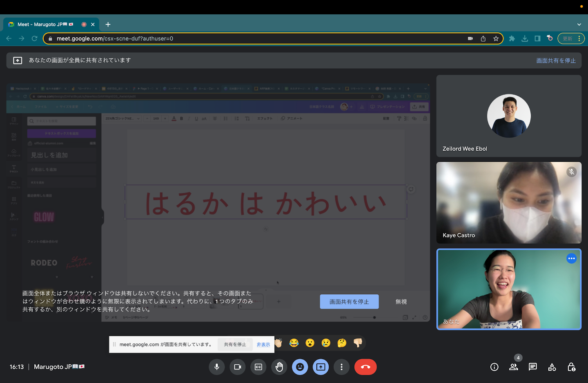Open the chat panel
588x383 pixels.
tap(533, 367)
